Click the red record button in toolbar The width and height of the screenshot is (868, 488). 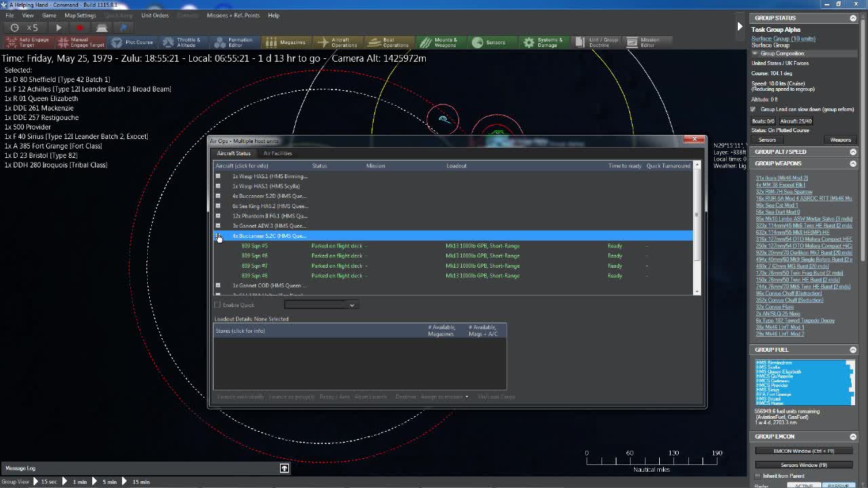coord(80,28)
